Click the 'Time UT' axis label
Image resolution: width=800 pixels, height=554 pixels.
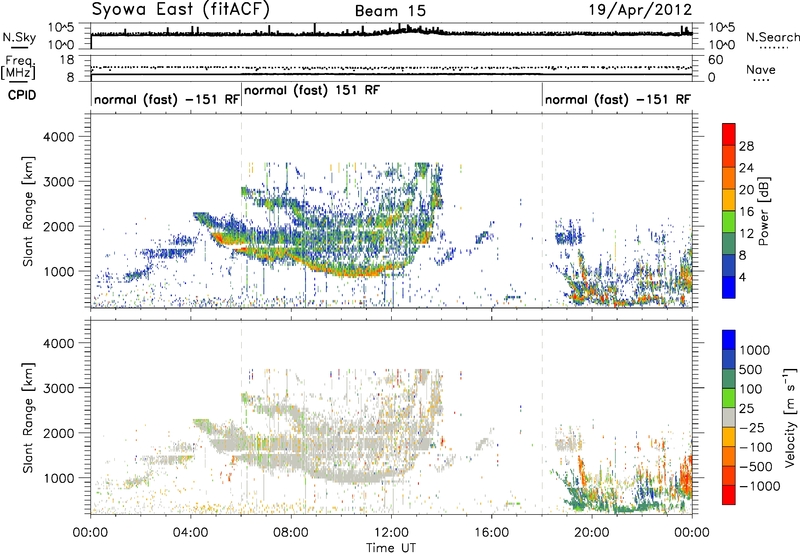(x=391, y=548)
